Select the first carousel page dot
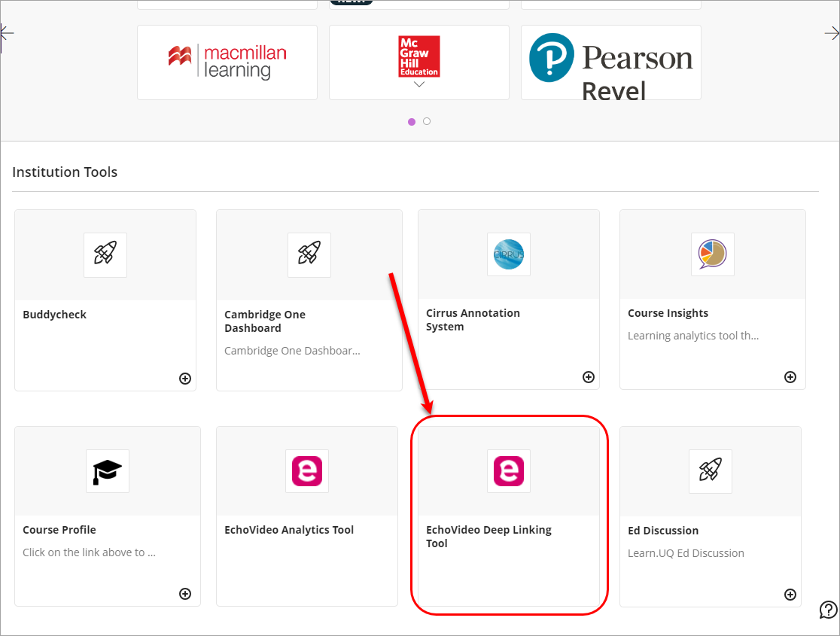Viewport: 840px width, 636px height. [411, 121]
